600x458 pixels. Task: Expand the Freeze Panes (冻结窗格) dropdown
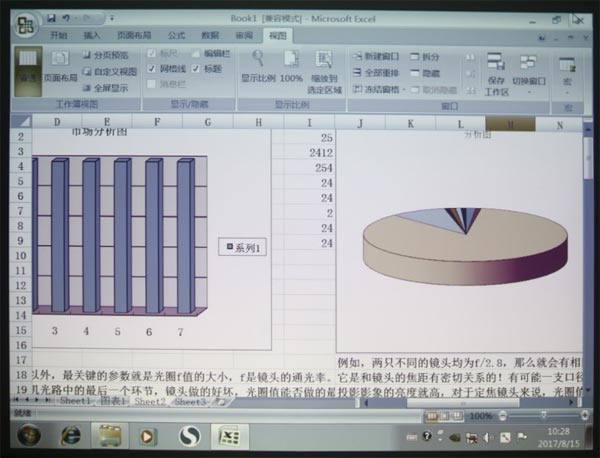coord(382,89)
